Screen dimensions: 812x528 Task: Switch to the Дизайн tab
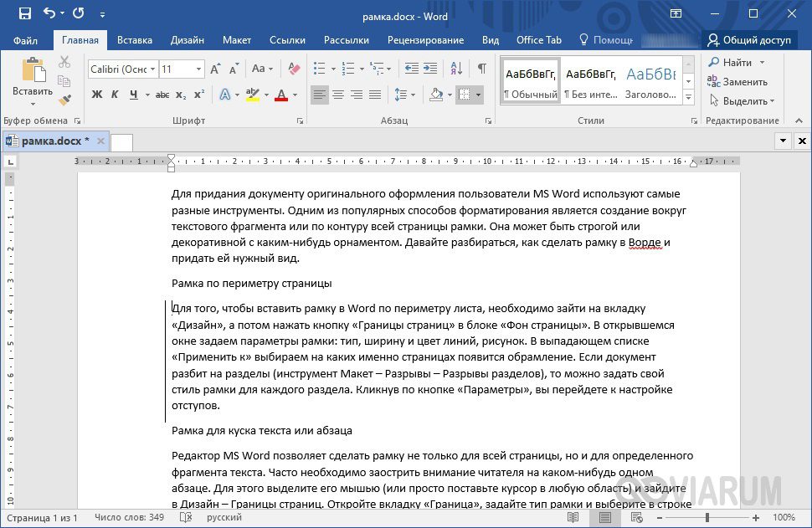188,40
